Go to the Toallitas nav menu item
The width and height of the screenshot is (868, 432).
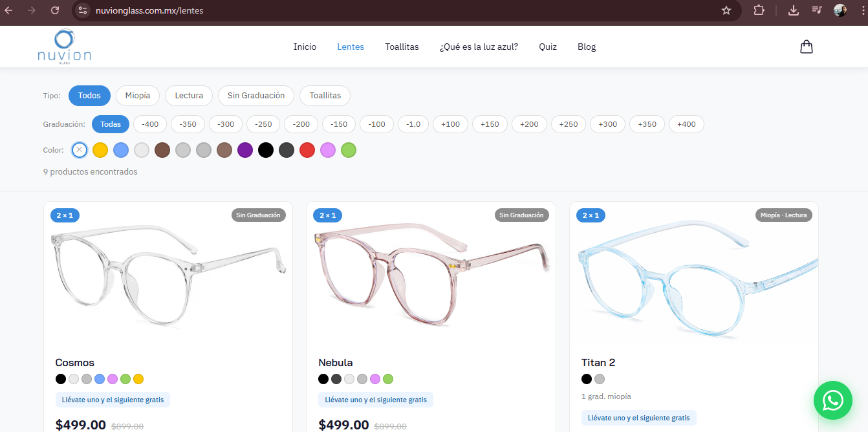[402, 47]
